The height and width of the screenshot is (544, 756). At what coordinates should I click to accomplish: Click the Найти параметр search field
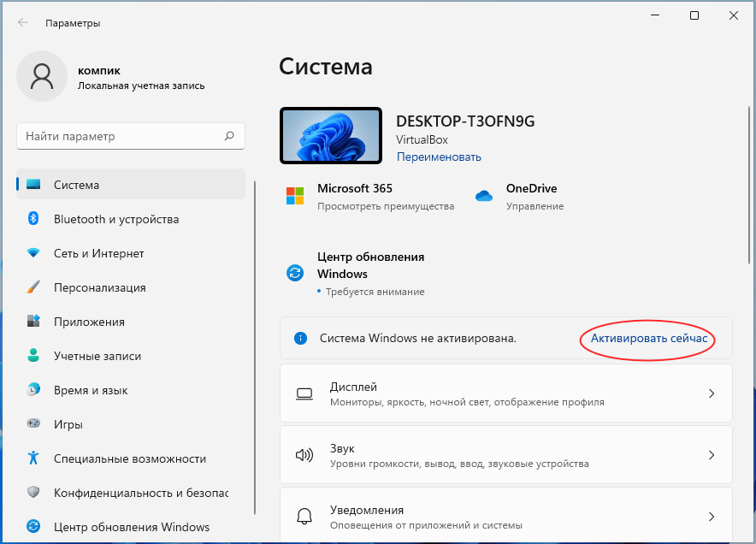(x=120, y=136)
